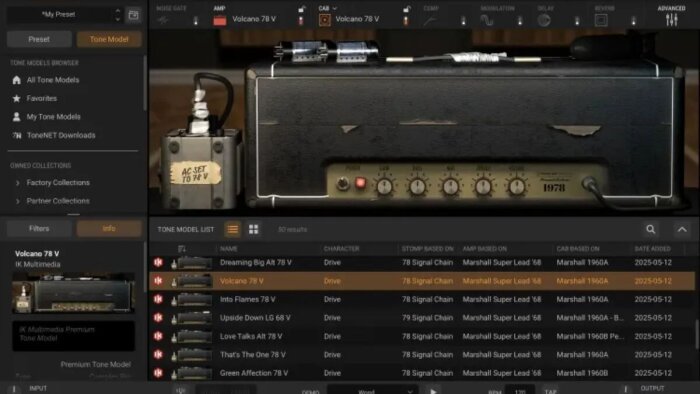Open the Filters tab

[x=39, y=228]
